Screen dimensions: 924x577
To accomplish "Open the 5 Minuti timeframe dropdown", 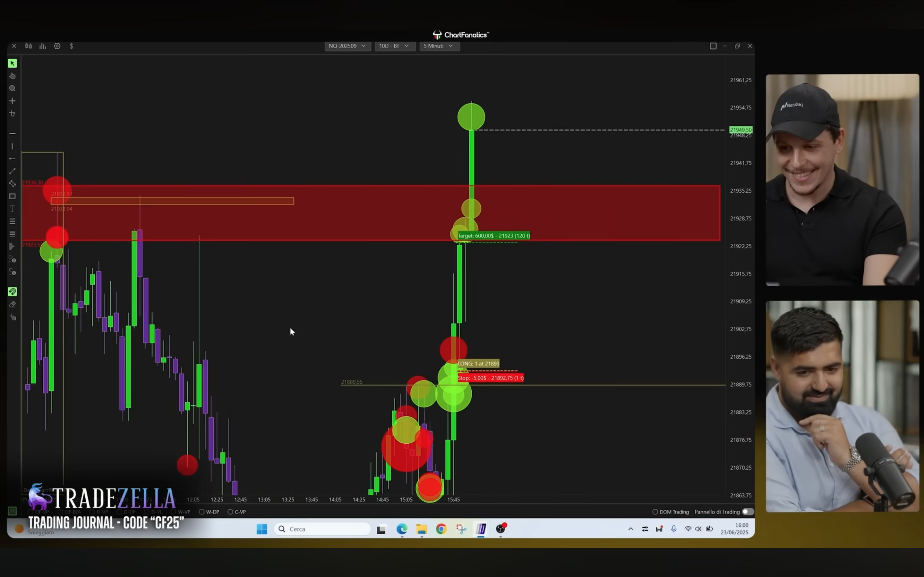I will 439,46.
